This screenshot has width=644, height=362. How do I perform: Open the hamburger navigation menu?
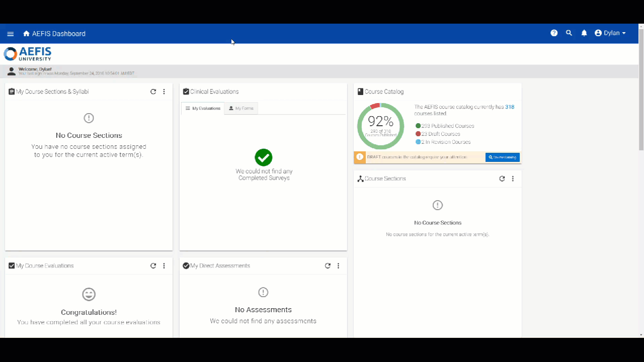(x=11, y=34)
